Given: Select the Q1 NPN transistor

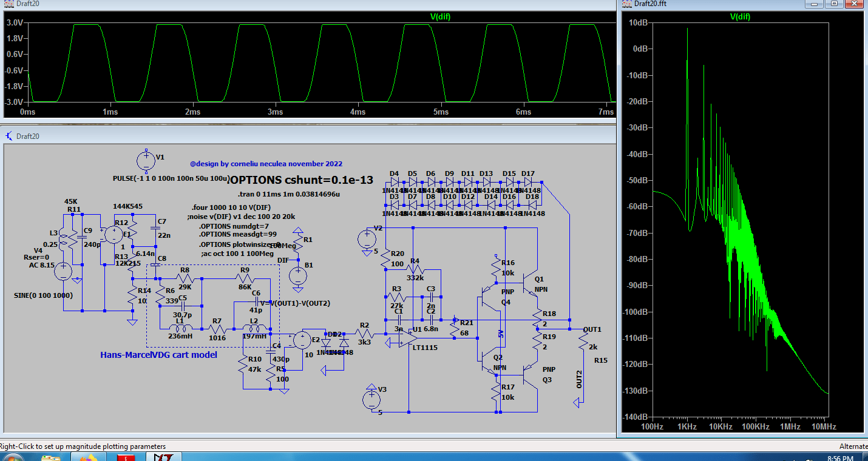Looking at the screenshot, I should tap(529, 283).
